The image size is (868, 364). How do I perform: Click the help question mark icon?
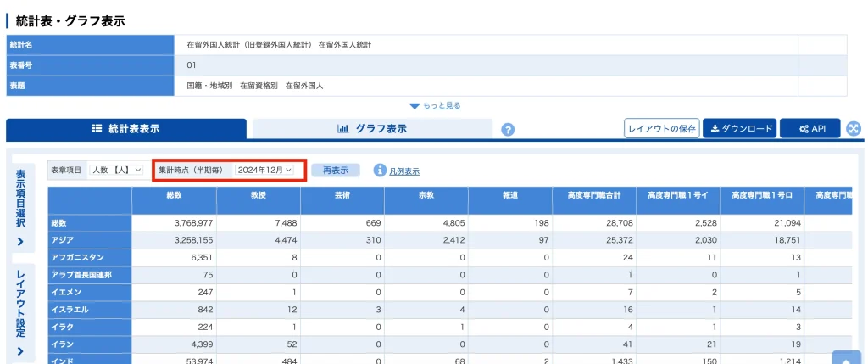pyautogui.click(x=509, y=130)
